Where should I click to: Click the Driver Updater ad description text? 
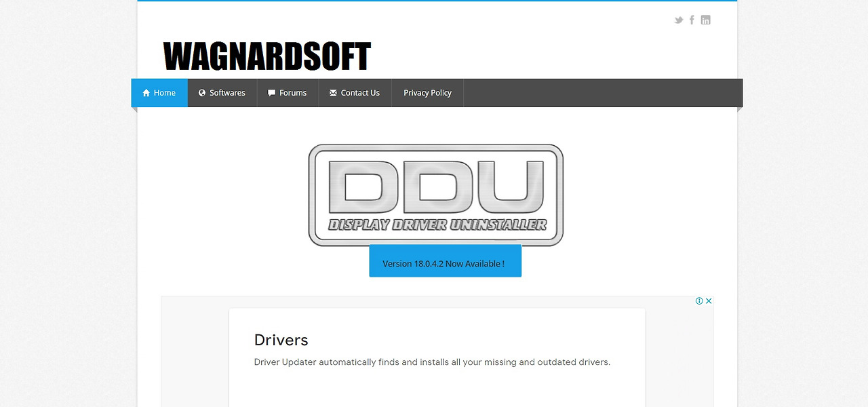431,362
